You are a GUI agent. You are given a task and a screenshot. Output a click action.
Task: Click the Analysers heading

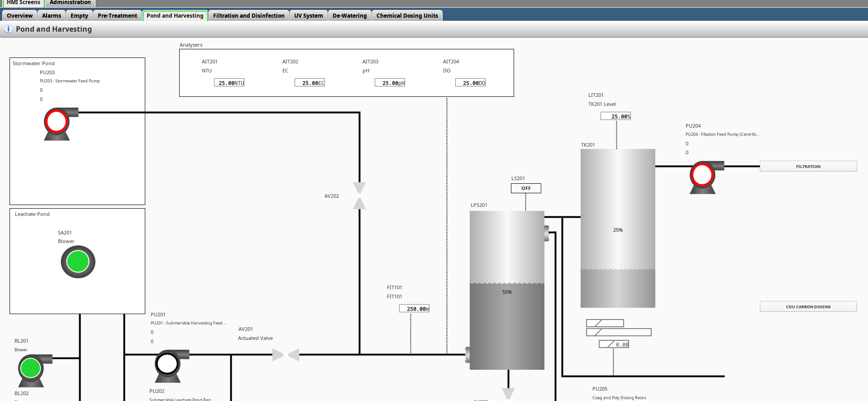[x=191, y=45]
